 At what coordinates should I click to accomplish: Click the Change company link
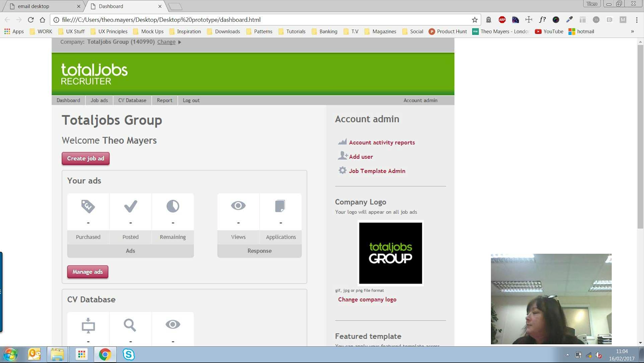click(x=166, y=42)
